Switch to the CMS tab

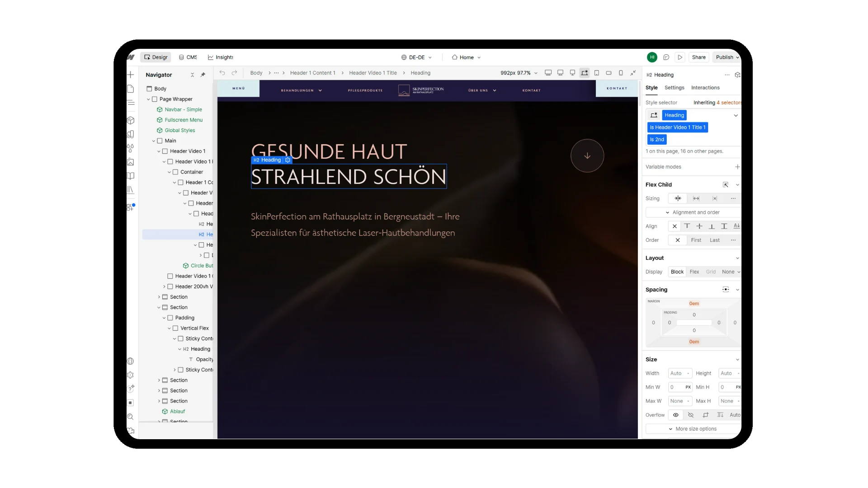[x=188, y=57]
